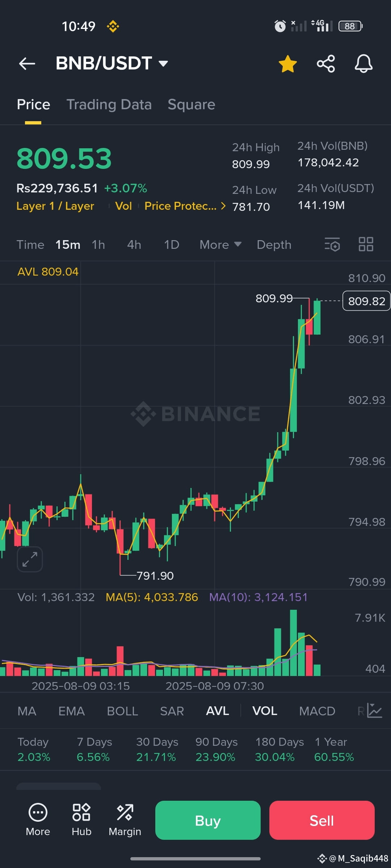Viewport: 391px width, 868px height.
Task: Open chart settings icon
Action: tap(332, 244)
